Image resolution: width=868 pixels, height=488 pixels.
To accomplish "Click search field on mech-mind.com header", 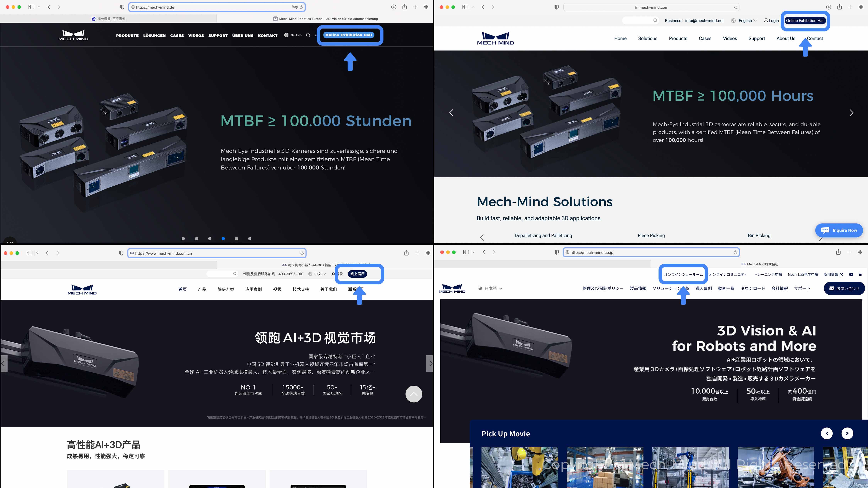I will (640, 21).
